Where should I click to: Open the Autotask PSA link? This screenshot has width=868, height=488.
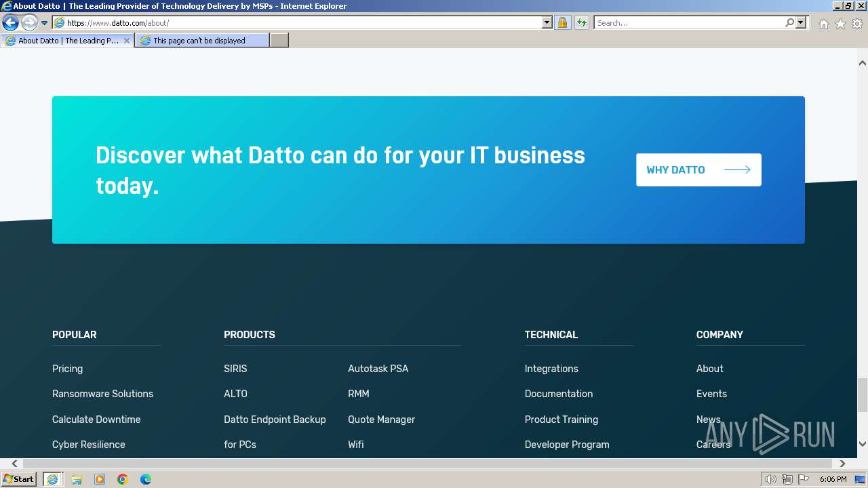[378, 369]
